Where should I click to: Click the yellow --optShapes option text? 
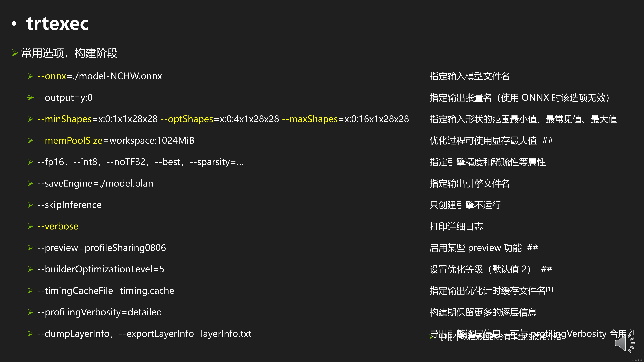point(187,119)
